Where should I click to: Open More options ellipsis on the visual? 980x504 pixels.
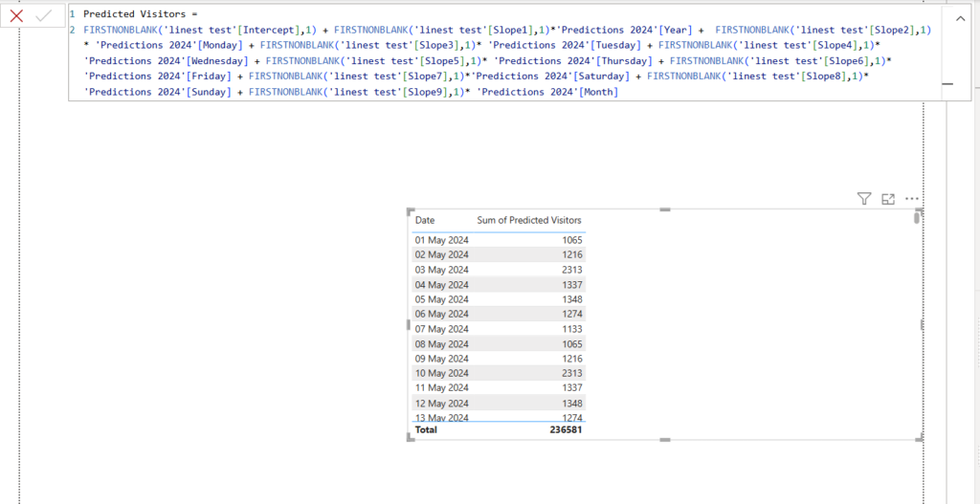pyautogui.click(x=911, y=199)
